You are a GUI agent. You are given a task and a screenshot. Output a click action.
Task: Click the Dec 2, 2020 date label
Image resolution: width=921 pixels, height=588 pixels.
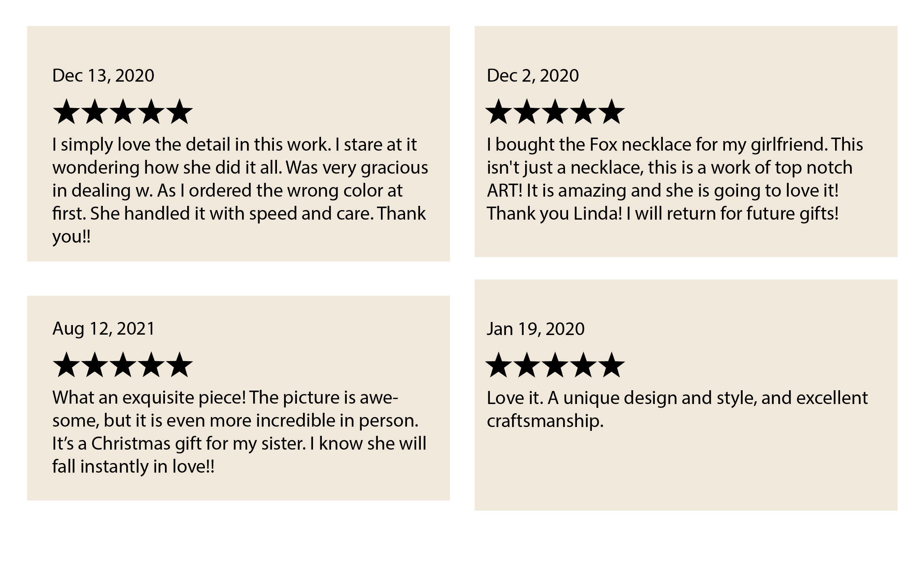(x=533, y=76)
